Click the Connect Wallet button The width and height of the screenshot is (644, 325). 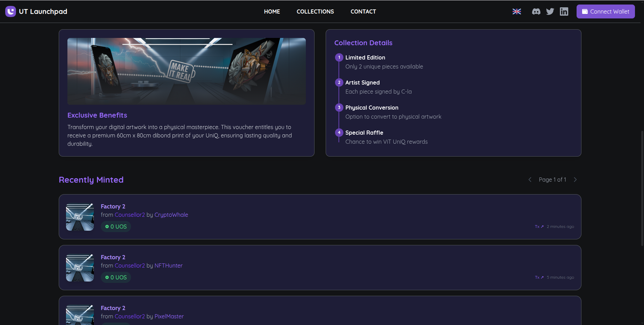605,11
